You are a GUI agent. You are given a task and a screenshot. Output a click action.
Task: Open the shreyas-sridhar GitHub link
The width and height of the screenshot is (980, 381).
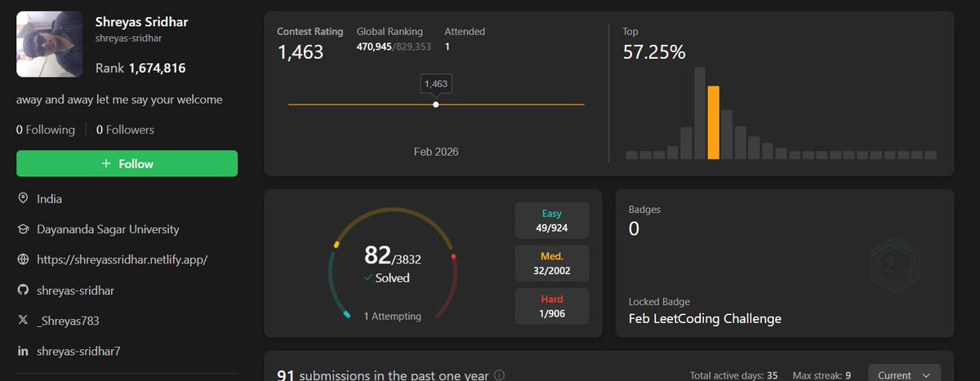[76, 290]
